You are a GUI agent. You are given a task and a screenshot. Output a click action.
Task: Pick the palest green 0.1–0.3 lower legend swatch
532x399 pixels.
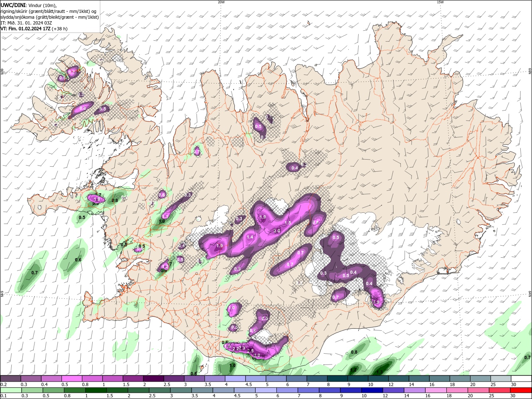pos(11,390)
